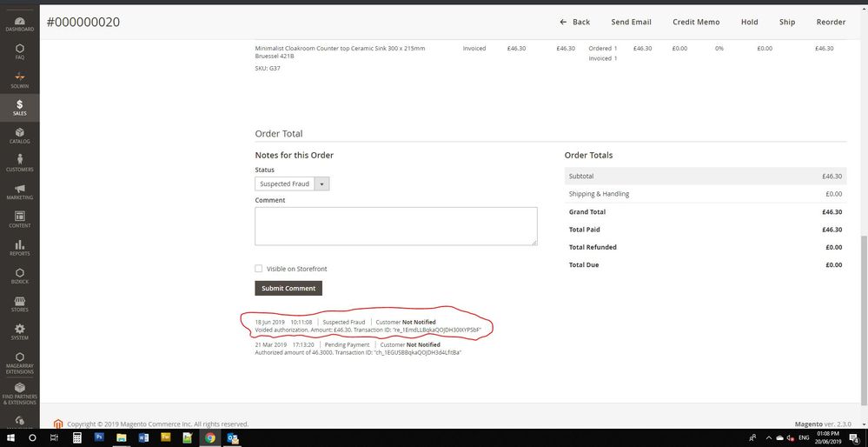Screen dimensions: 868x447
Task: Launch Photoshop from the taskbar
Action: [x=99, y=438]
